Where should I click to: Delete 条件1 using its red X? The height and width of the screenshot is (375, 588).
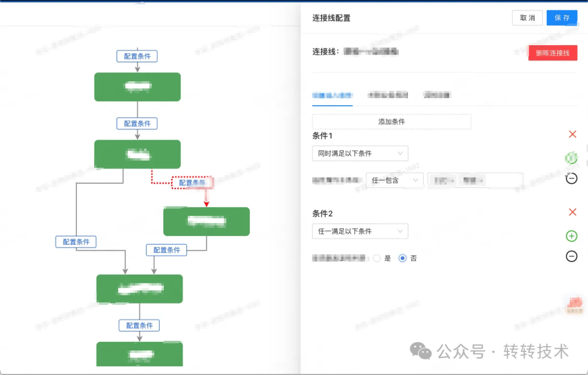pos(572,135)
